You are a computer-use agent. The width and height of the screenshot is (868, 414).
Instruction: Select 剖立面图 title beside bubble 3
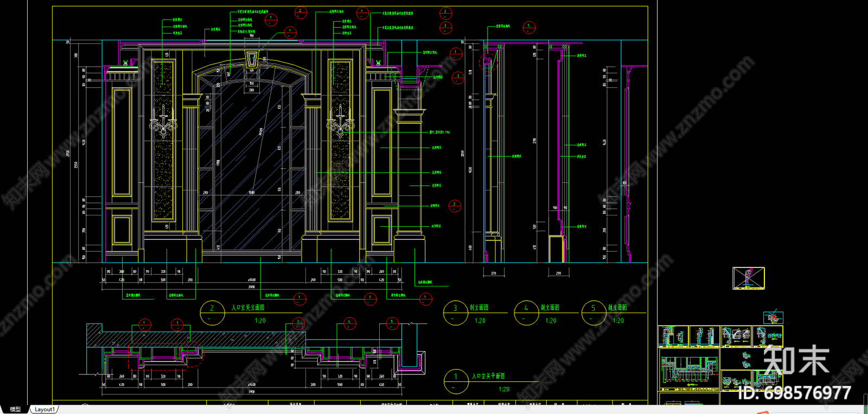coord(479,308)
